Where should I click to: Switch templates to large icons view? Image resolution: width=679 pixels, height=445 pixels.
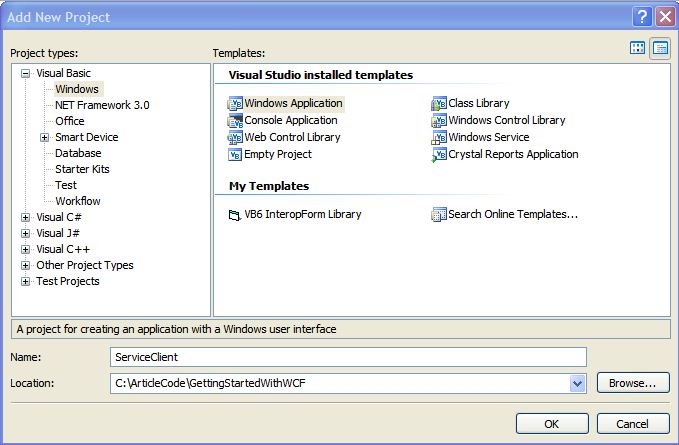(x=637, y=48)
